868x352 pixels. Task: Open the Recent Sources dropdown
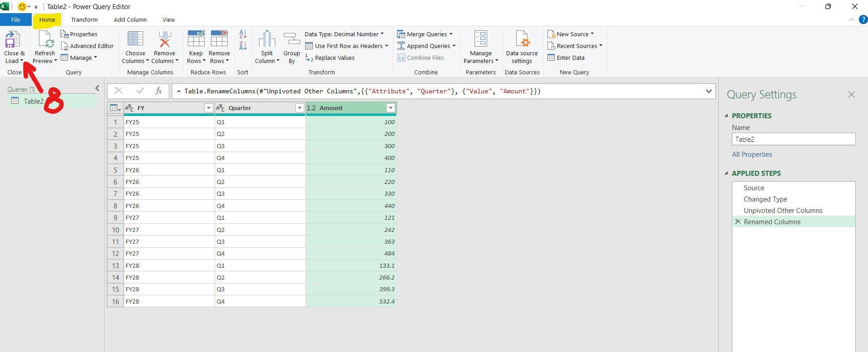[x=575, y=46]
